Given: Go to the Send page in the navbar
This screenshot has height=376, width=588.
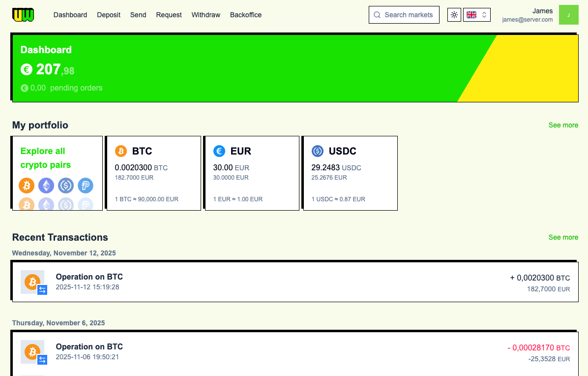Looking at the screenshot, I should pos(138,15).
